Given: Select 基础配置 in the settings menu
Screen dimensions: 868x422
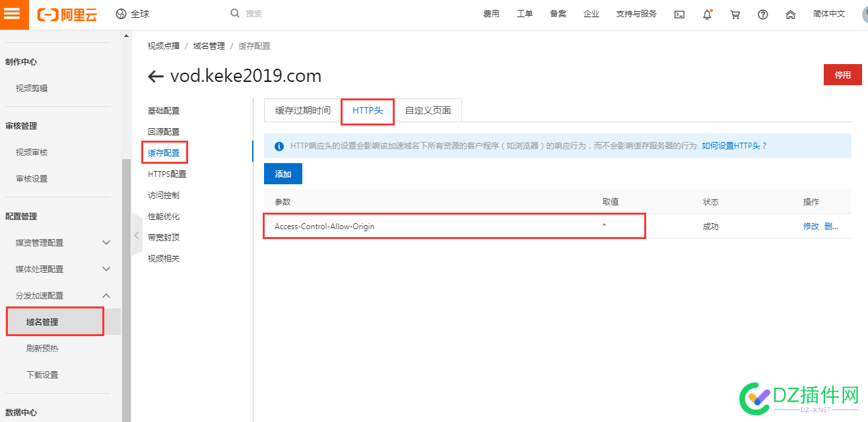Looking at the screenshot, I should (x=164, y=111).
